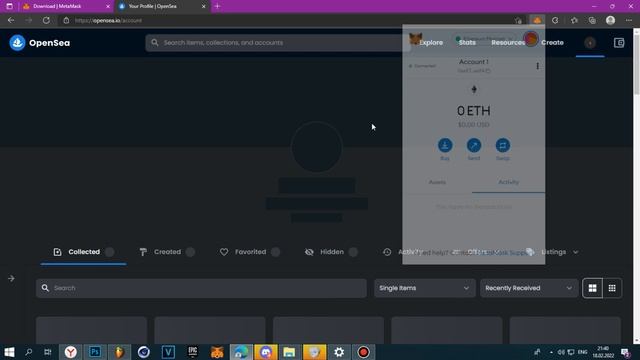Open File Explorer from the taskbar
The width and height of the screenshot is (640, 360).
[x=289, y=352]
